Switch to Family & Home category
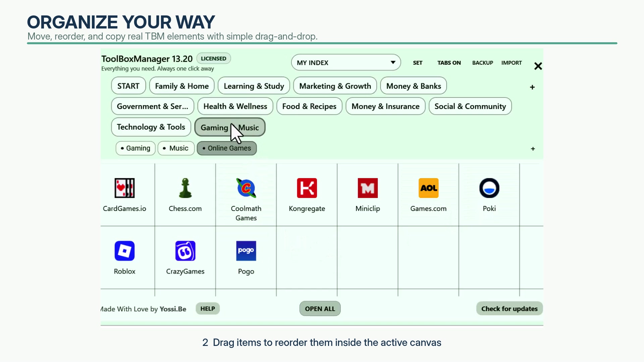This screenshot has height=362, width=644. click(182, 86)
